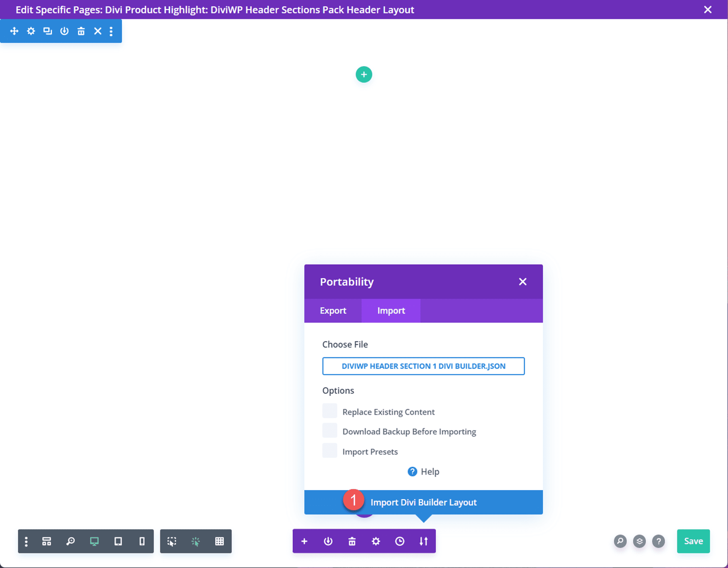This screenshot has height=568, width=728.
Task: Switch to the Export tab
Action: (333, 310)
